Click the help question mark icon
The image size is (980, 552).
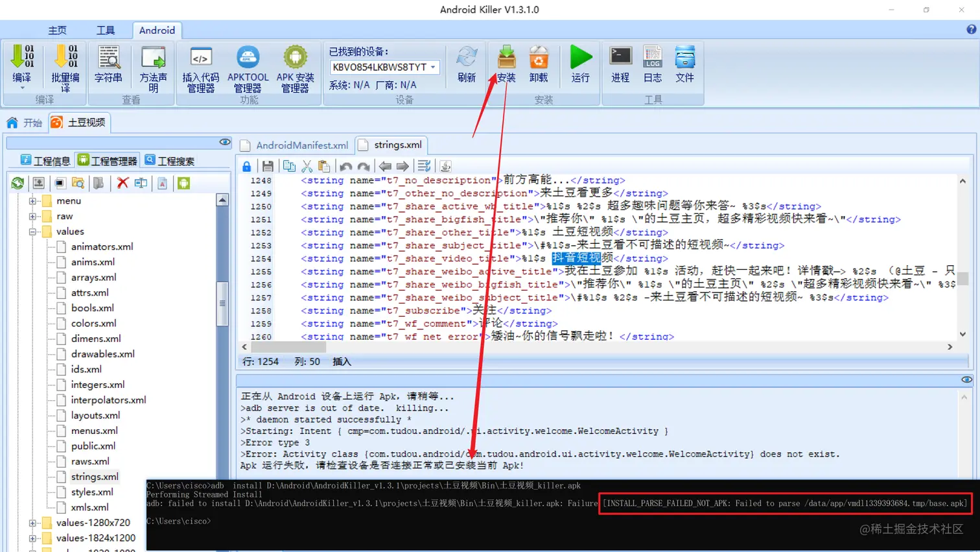971,29
